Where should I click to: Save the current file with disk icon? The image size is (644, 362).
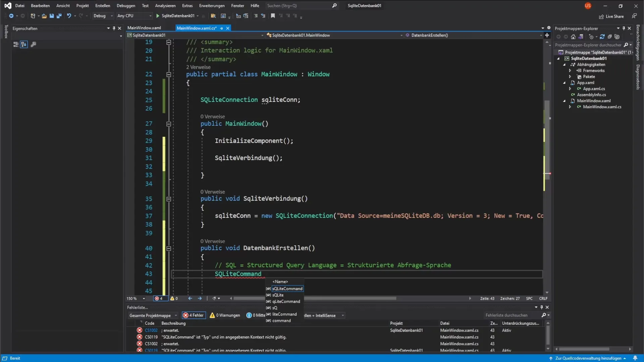pos(52,16)
